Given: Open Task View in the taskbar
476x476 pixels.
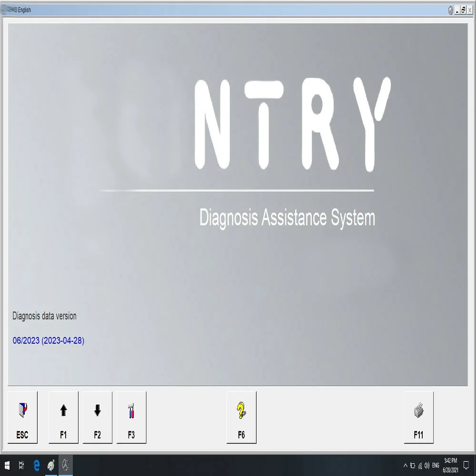Looking at the screenshot, I should point(21,465).
